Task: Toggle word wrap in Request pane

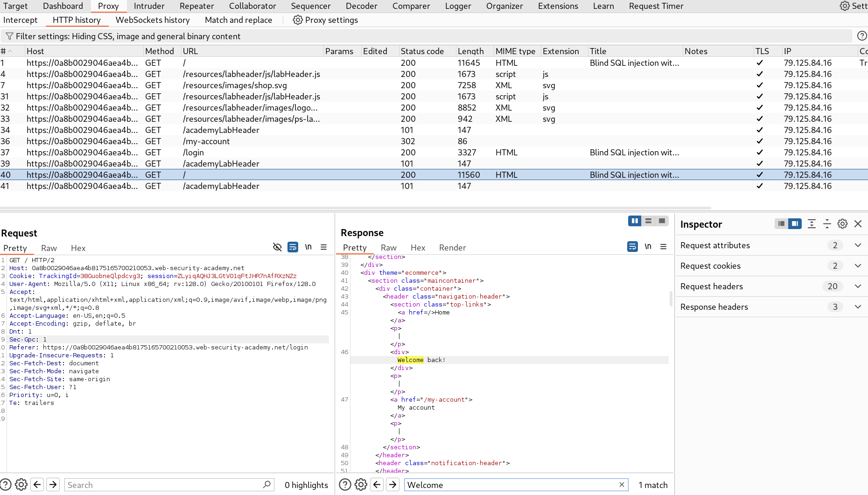Action: click(x=293, y=247)
